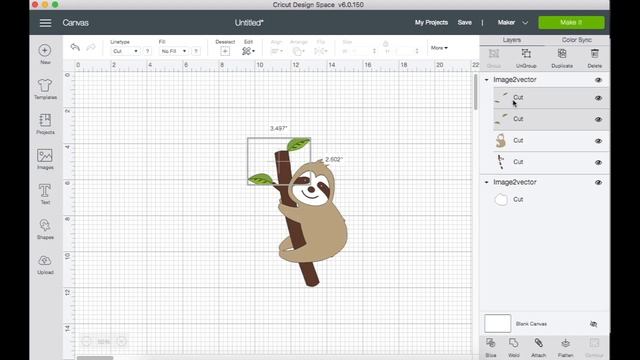Viewport: 640px width, 360px height.
Task: Open the Align tool
Action: click(x=277, y=51)
